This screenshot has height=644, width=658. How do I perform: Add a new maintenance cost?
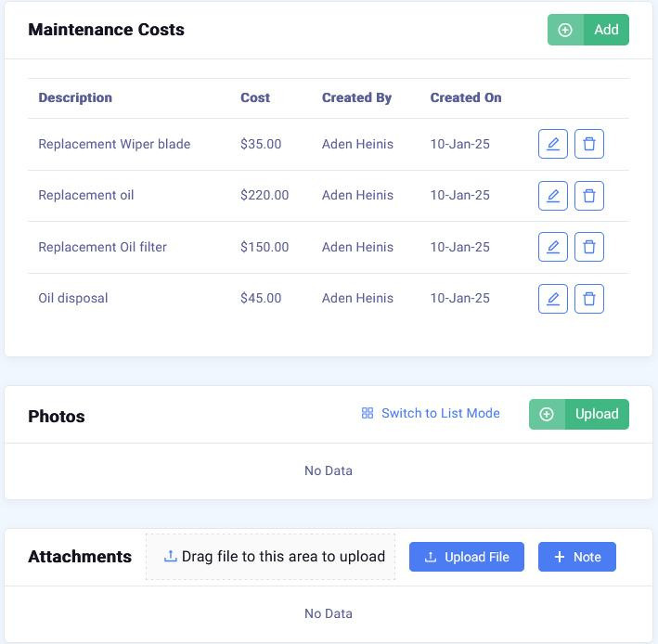588,30
